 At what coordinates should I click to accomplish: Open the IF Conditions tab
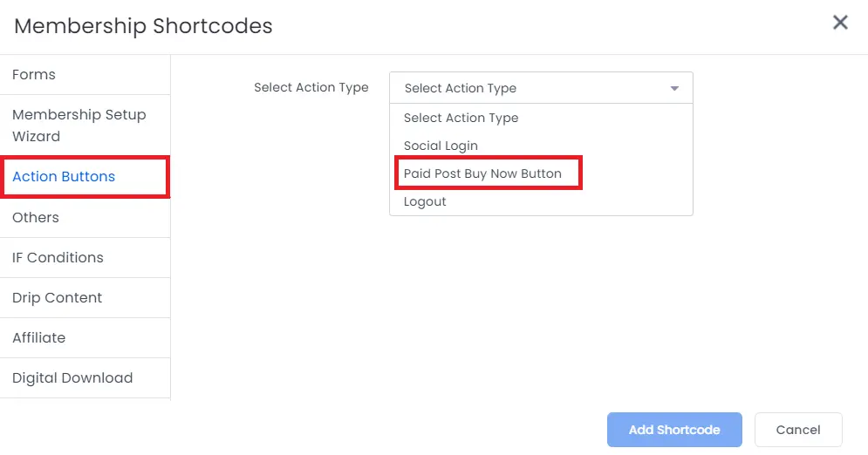[x=85, y=258]
